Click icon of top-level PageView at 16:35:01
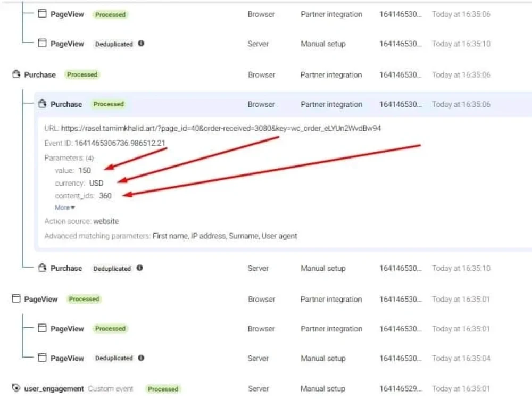532x399 pixels. [16, 298]
